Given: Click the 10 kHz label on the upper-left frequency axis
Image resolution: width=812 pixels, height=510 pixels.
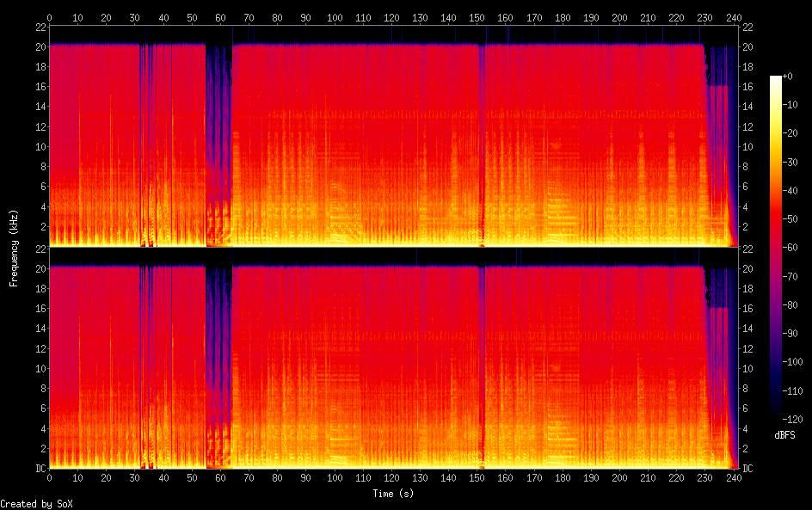Looking at the screenshot, I should click(38, 146).
